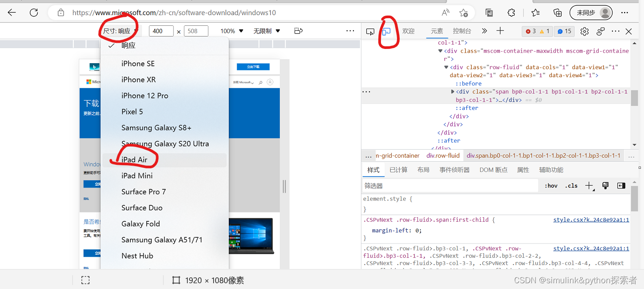Switch to the 欢迎 DevTools tab
Screen dimensions: 644x289
tap(409, 31)
